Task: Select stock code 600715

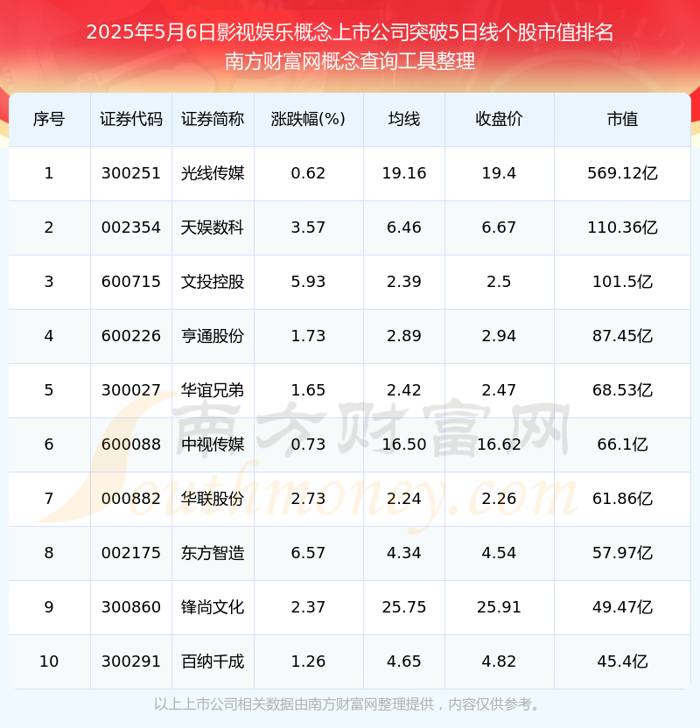Action: (x=131, y=282)
